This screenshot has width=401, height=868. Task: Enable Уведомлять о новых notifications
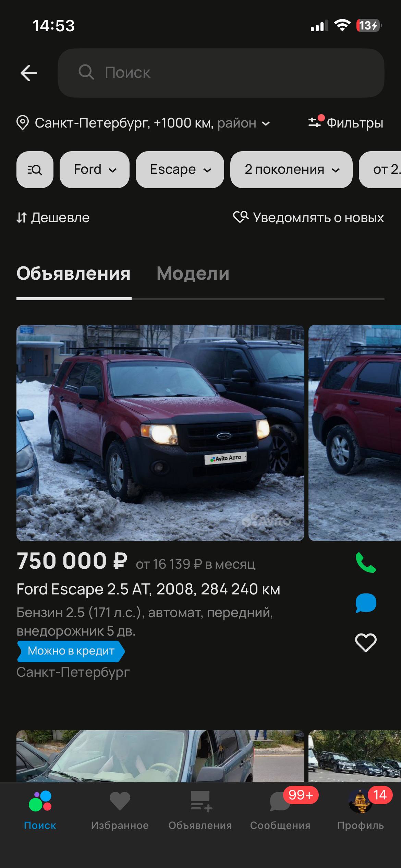[x=308, y=218]
